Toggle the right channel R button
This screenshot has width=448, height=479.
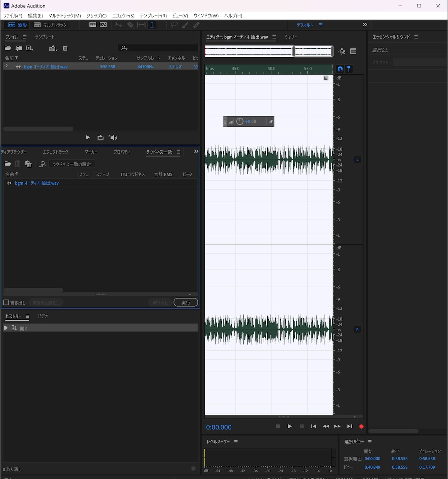pyautogui.click(x=357, y=330)
